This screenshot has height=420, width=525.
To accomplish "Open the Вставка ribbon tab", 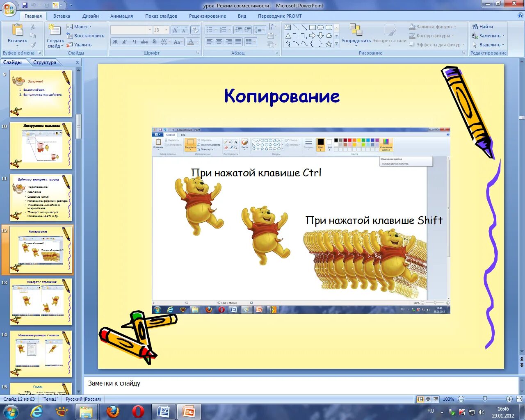I will tap(62, 16).
